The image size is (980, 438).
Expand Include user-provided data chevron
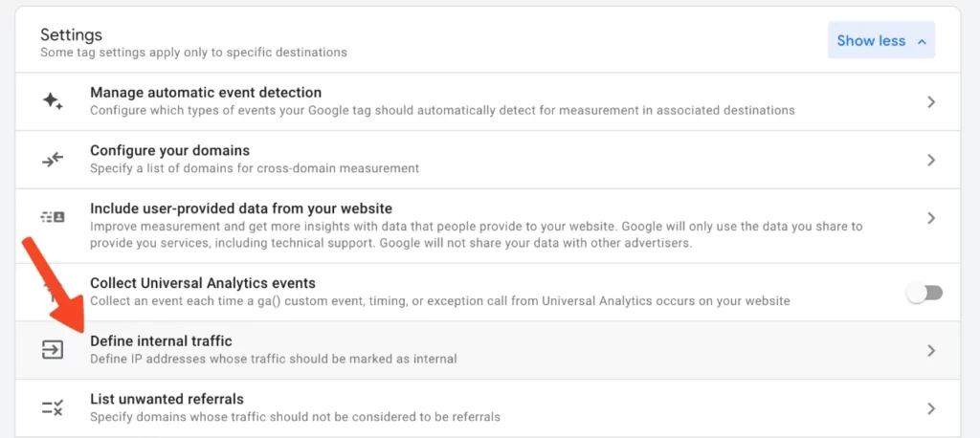[x=931, y=218]
